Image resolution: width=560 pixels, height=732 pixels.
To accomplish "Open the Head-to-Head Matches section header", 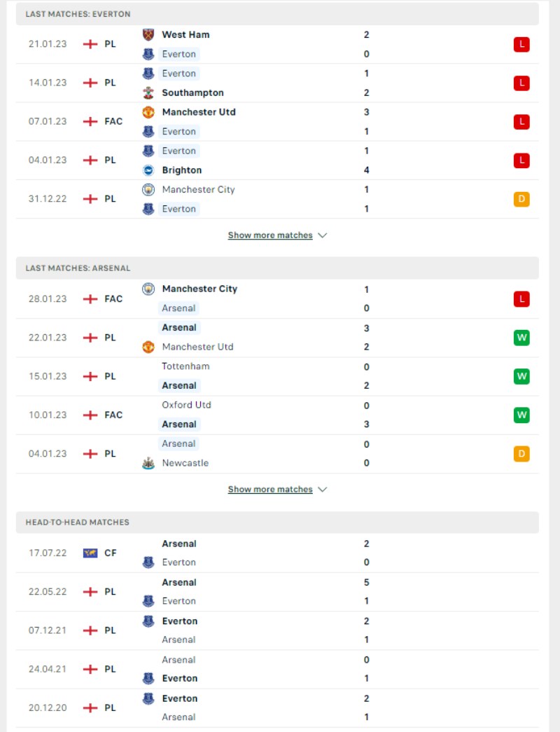I will pyautogui.click(x=277, y=523).
